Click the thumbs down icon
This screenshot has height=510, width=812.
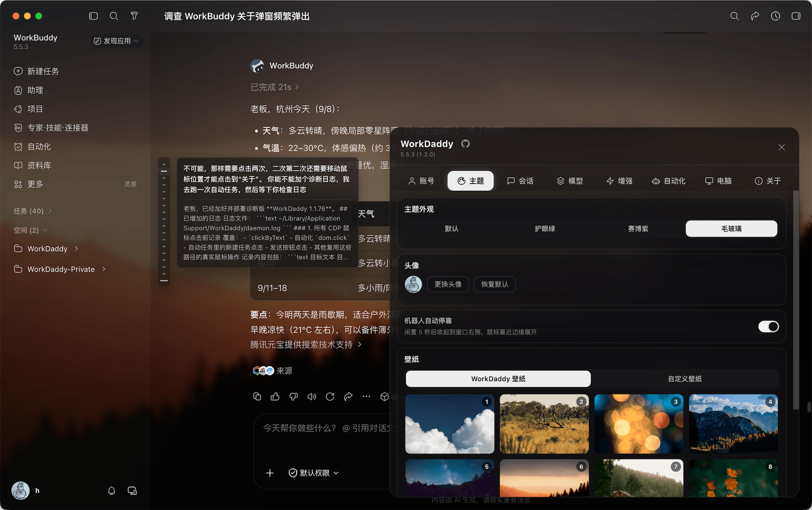click(x=294, y=396)
